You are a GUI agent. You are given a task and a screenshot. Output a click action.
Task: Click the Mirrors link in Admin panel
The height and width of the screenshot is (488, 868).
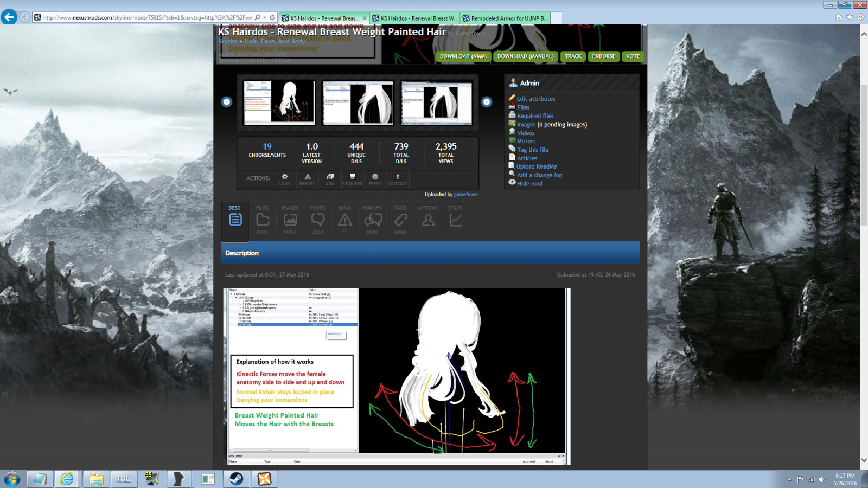tap(526, 142)
